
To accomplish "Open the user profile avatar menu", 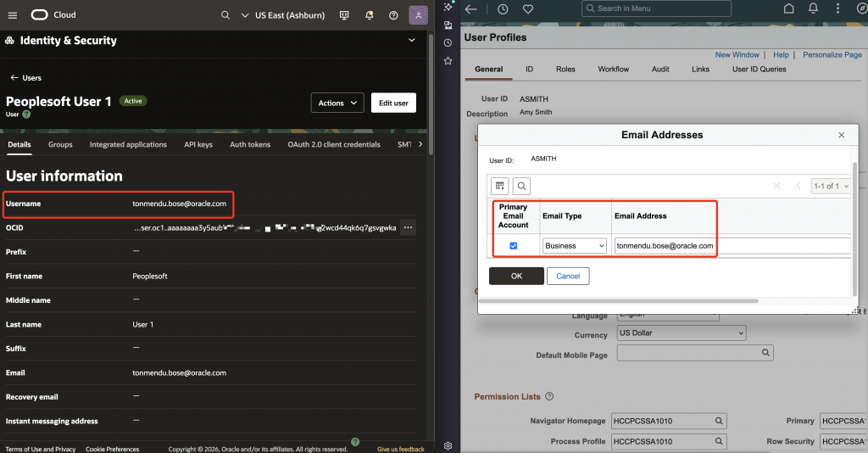I will pos(419,15).
